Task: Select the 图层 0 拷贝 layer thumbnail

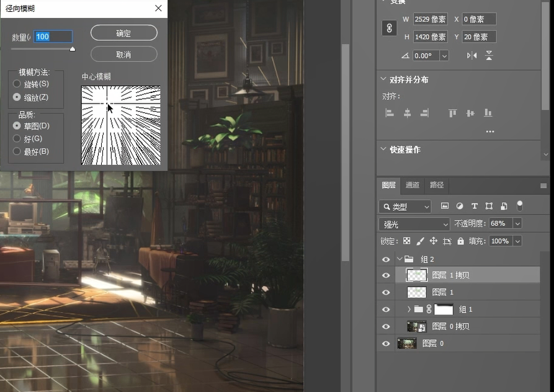Action: (416, 326)
